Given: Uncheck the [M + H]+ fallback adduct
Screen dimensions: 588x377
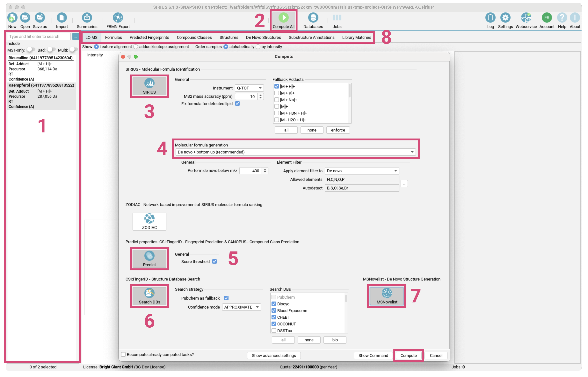Looking at the screenshot, I should click(277, 86).
